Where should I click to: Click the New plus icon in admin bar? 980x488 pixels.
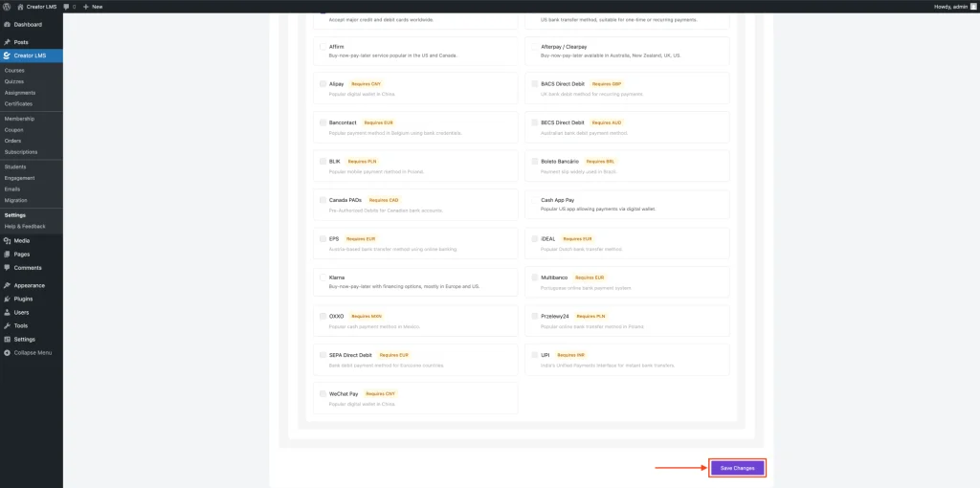pos(86,7)
